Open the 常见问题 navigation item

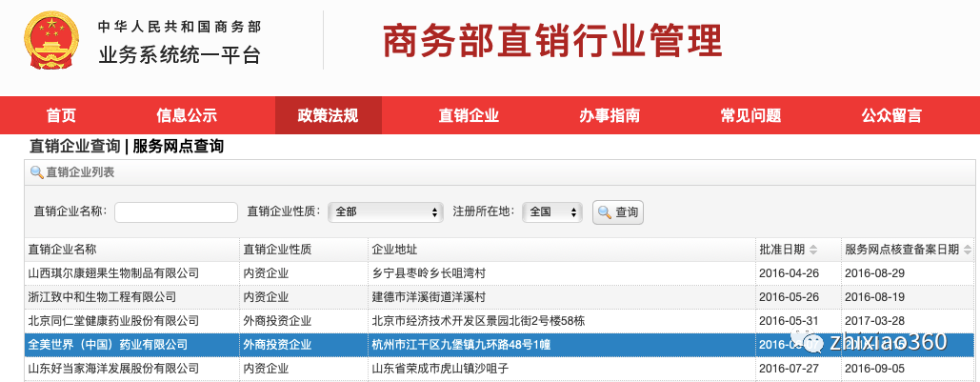coord(750,115)
